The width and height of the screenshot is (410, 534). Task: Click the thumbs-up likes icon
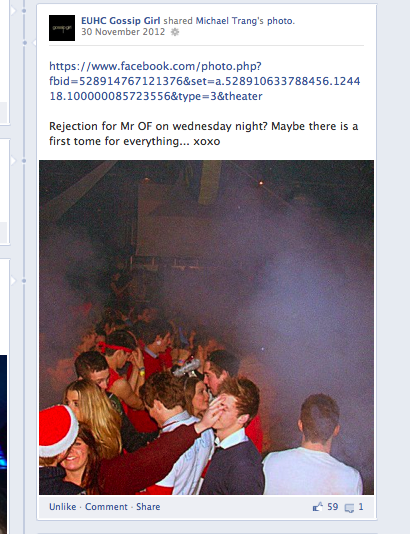[317, 507]
